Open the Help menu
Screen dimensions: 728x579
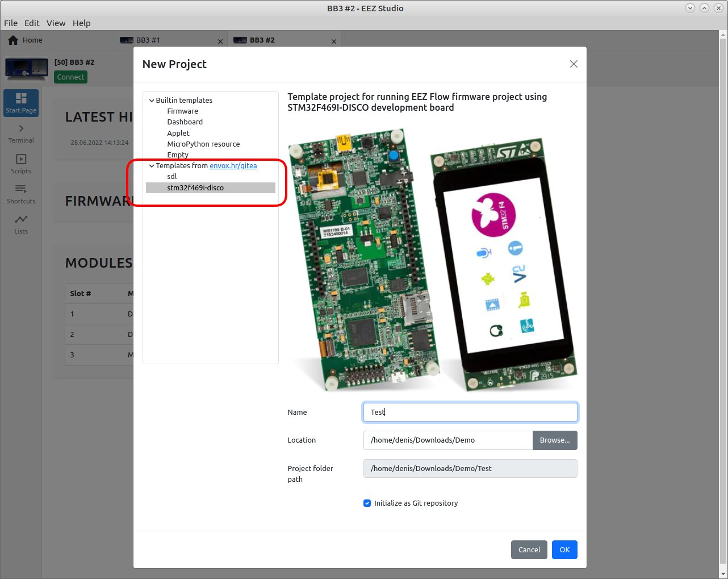pyautogui.click(x=81, y=23)
